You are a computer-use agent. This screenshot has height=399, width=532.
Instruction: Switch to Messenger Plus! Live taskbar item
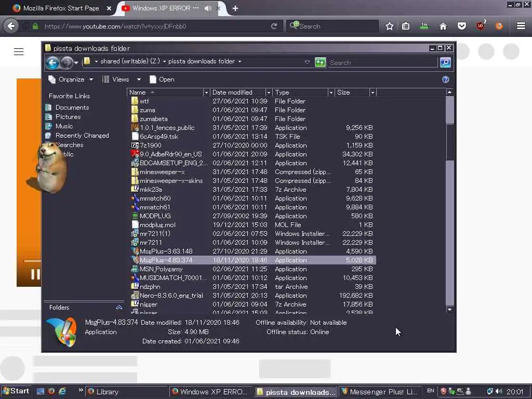click(x=380, y=392)
